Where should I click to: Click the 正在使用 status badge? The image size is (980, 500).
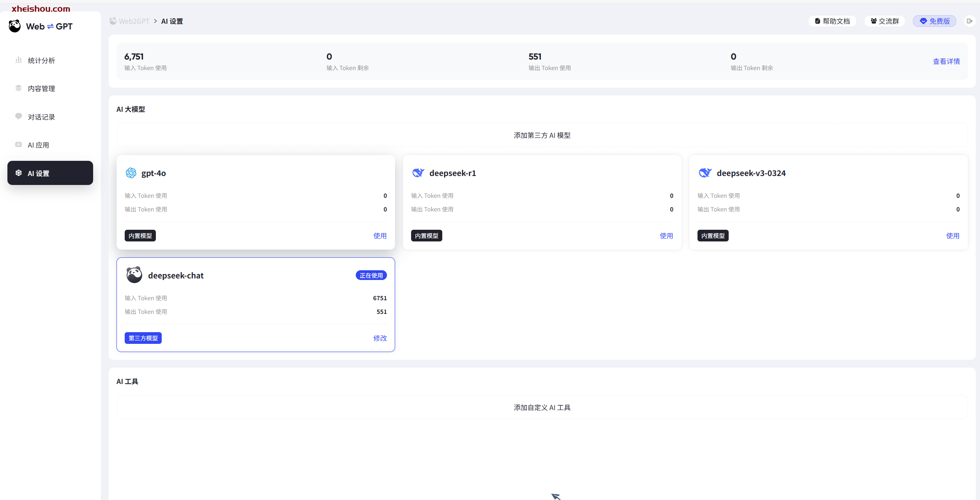pyautogui.click(x=371, y=275)
